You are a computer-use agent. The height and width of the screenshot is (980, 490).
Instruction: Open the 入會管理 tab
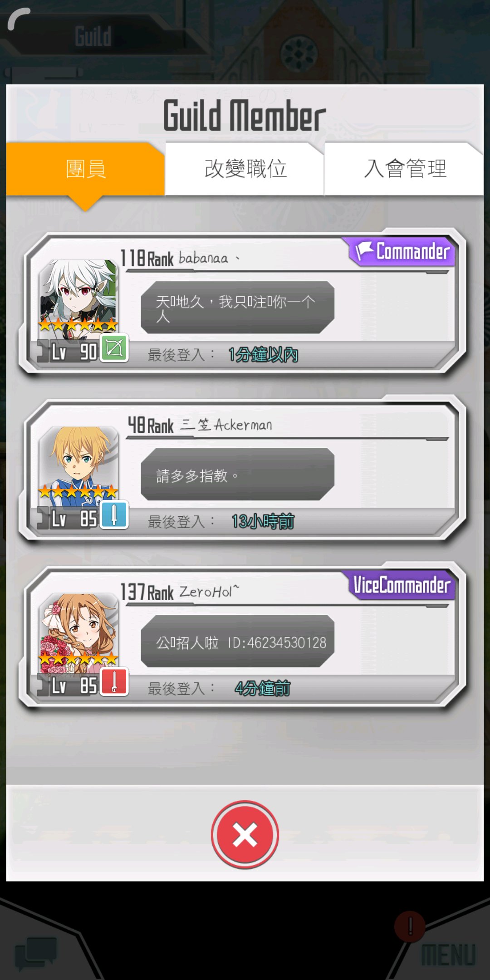coord(405,169)
